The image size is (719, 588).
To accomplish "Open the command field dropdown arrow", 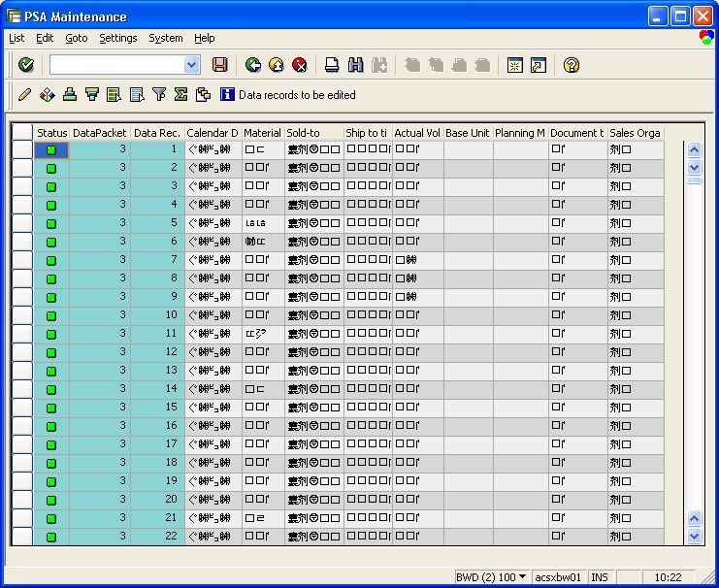I will tap(192, 65).
